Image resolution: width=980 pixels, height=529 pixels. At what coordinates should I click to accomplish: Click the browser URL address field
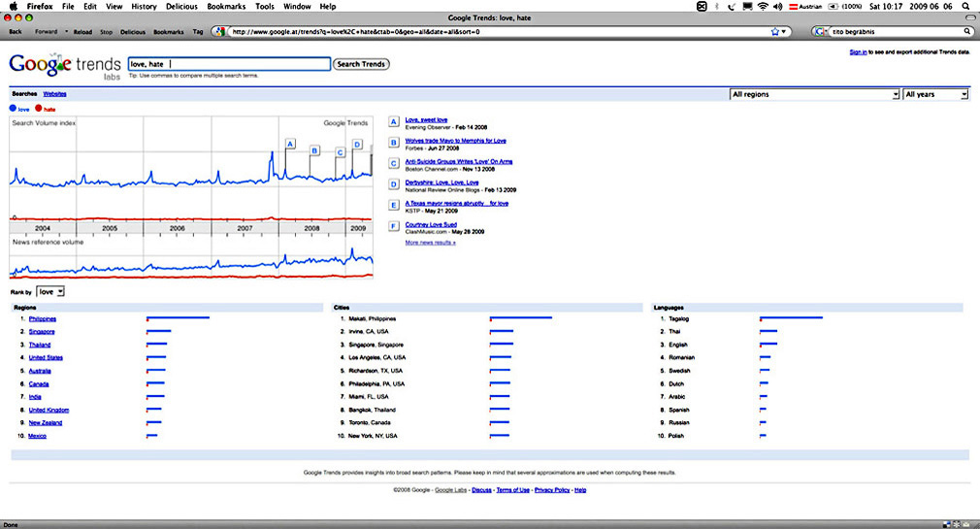click(x=499, y=31)
